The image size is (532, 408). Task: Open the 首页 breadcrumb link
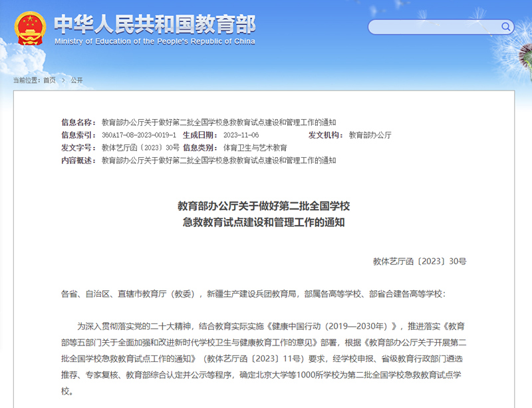[x=49, y=80]
